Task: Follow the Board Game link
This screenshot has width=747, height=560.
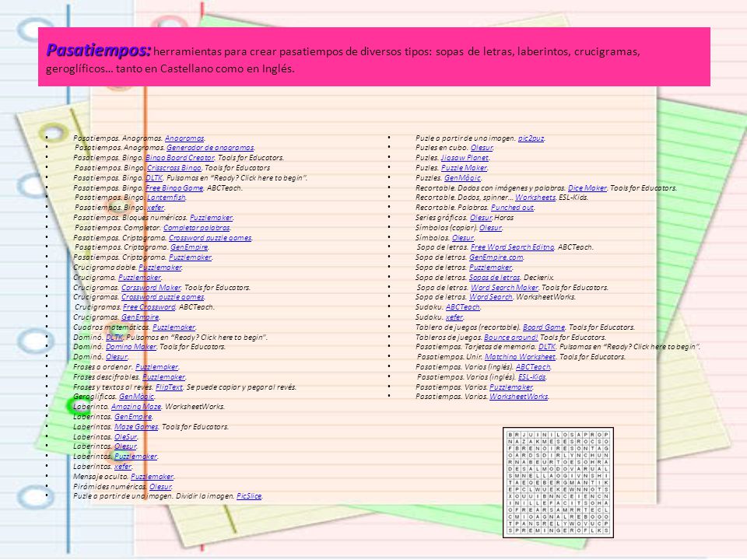Action: click(544, 327)
